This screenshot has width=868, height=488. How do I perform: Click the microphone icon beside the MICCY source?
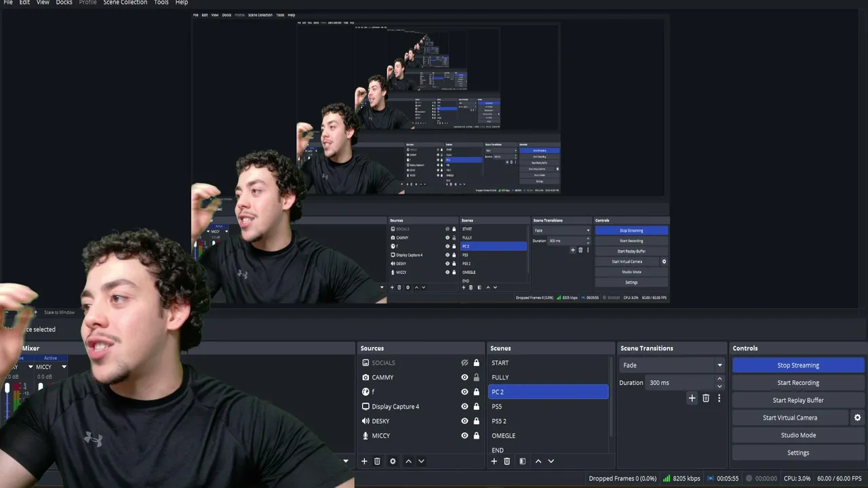366,436
